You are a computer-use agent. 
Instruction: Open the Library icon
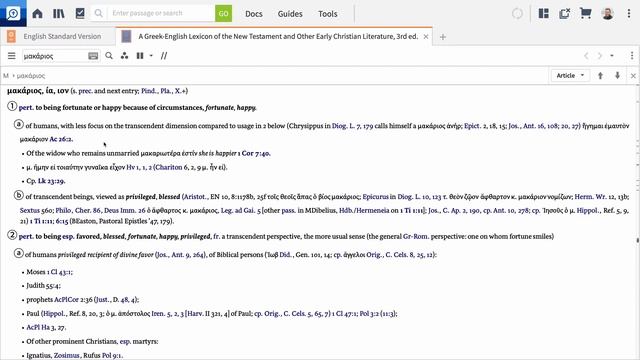58,13
